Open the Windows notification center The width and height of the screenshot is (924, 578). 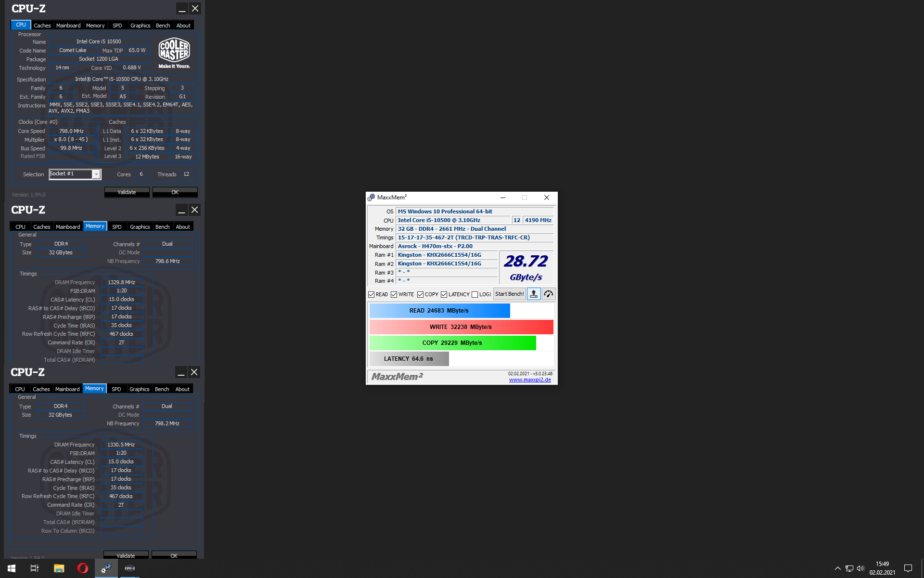(908, 568)
